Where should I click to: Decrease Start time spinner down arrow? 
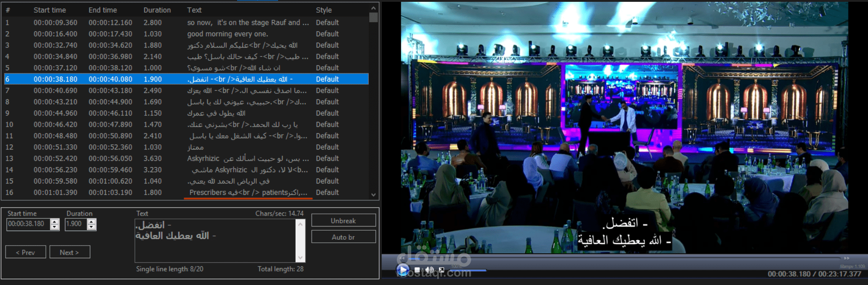coord(55,227)
